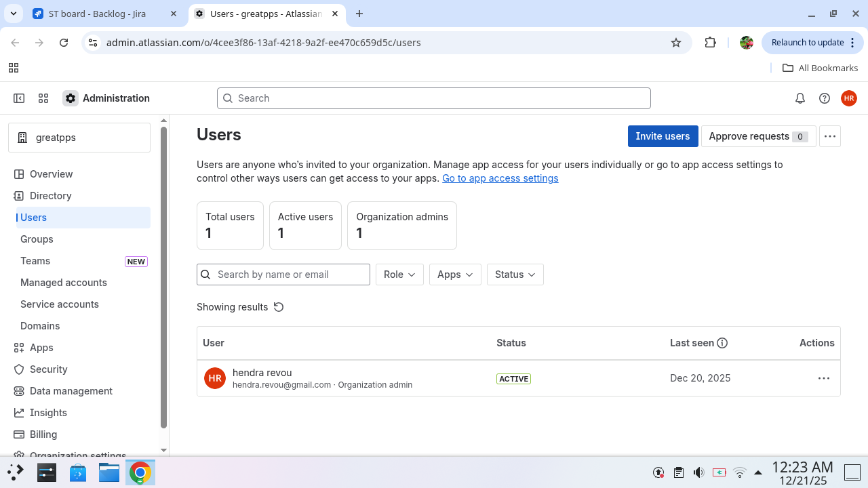The height and width of the screenshot is (488, 868).
Task: Open the app switcher grid icon
Action: point(43,98)
